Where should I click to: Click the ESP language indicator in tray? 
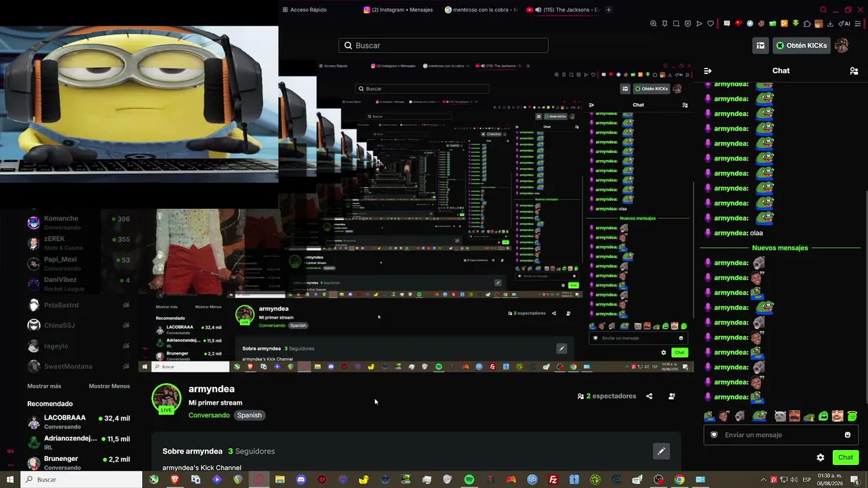click(807, 480)
